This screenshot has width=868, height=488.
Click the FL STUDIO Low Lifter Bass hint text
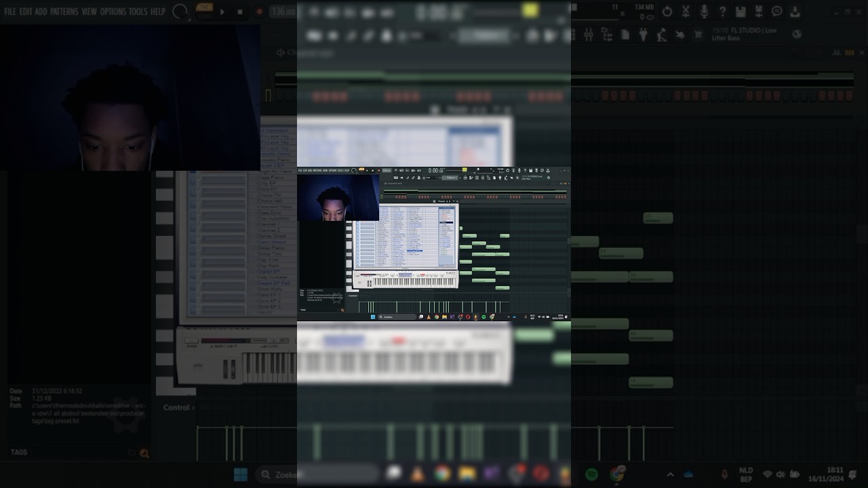pyautogui.click(x=745, y=35)
